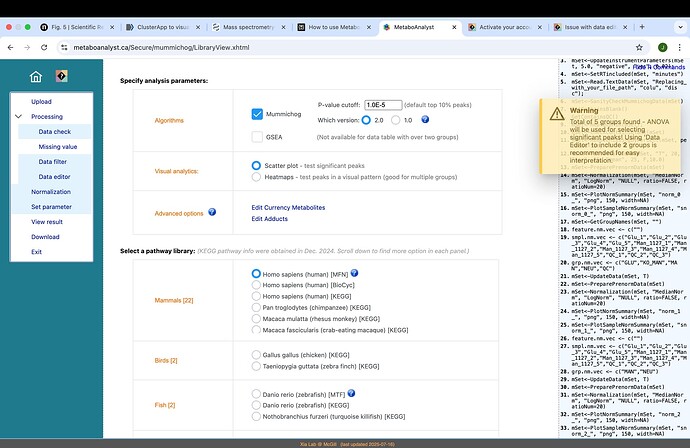Click the Mammals [22] category label
690x448 pixels.
coord(173,300)
